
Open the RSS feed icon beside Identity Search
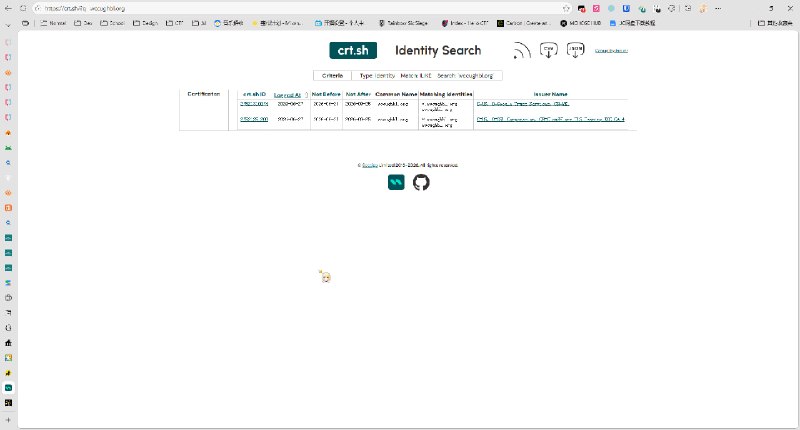(x=522, y=50)
